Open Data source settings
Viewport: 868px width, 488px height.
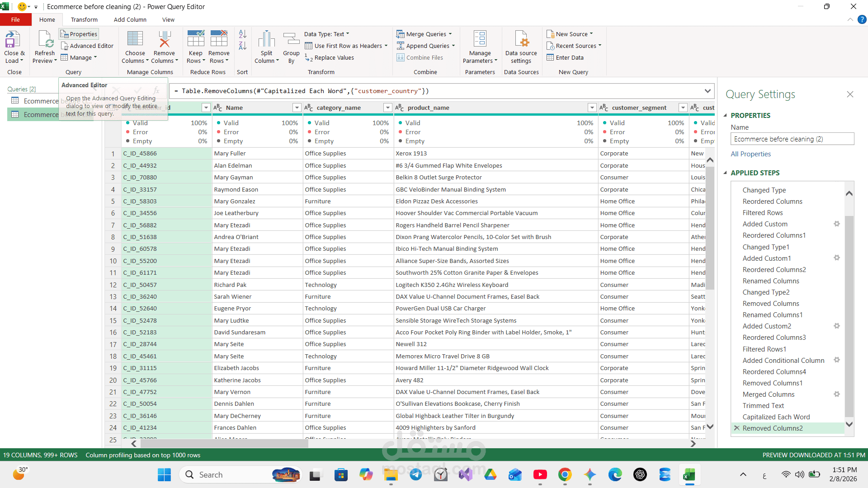tap(521, 40)
